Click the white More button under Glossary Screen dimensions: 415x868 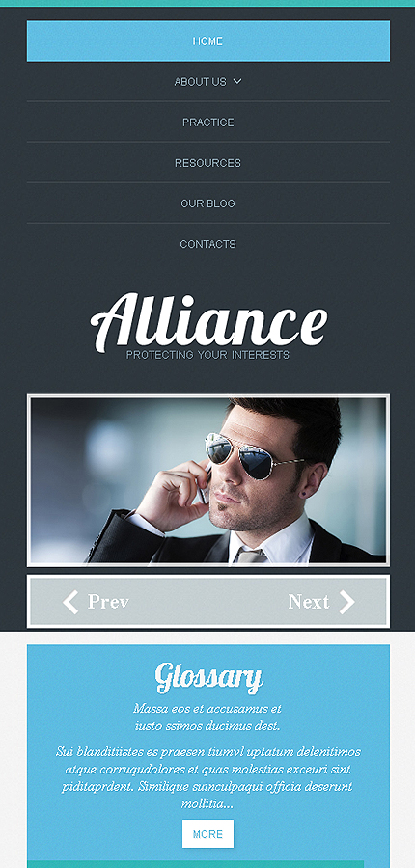click(x=207, y=833)
